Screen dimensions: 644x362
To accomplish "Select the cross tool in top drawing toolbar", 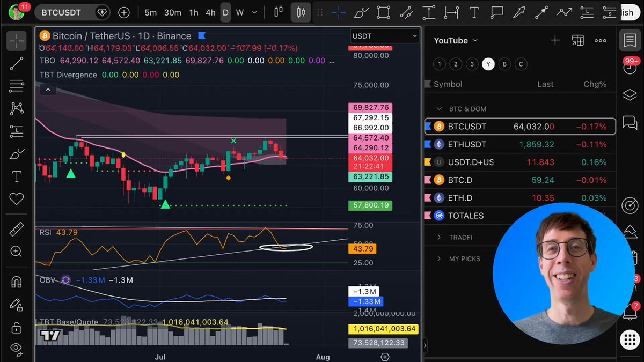I will [338, 12].
